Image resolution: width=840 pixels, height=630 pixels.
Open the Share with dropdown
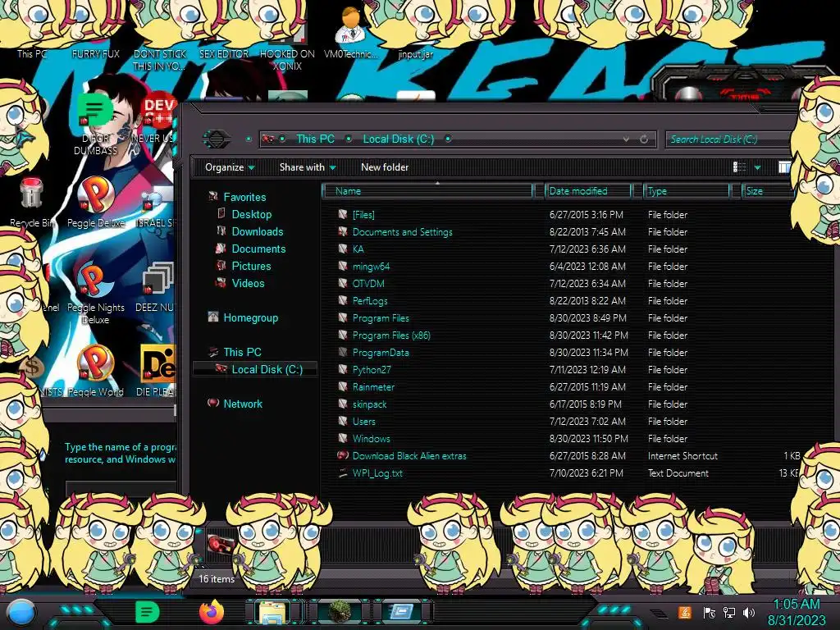coord(308,167)
